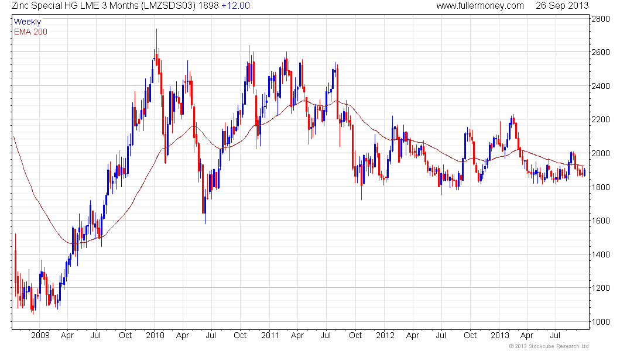Image resolution: width=644 pixels, height=351 pixels.
Task: Click the 2000 price axis label
Action: (x=601, y=153)
